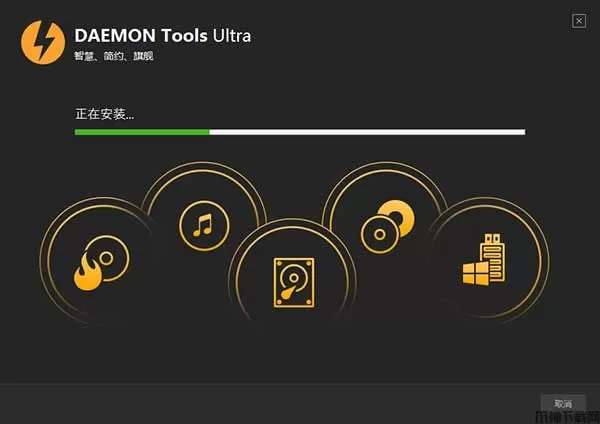Click the watermark in the bottom corner
Viewport: 600px width, 424px height.
(x=567, y=417)
